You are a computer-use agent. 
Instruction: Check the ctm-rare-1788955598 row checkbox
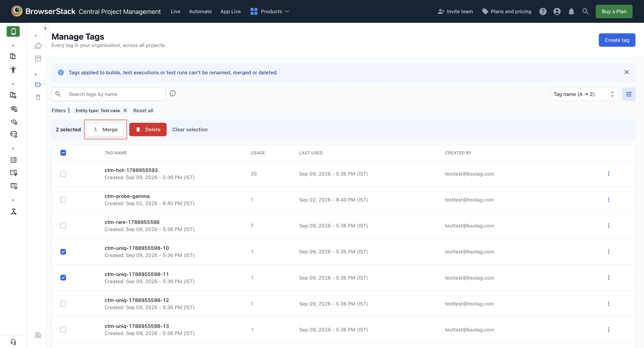pyautogui.click(x=63, y=226)
